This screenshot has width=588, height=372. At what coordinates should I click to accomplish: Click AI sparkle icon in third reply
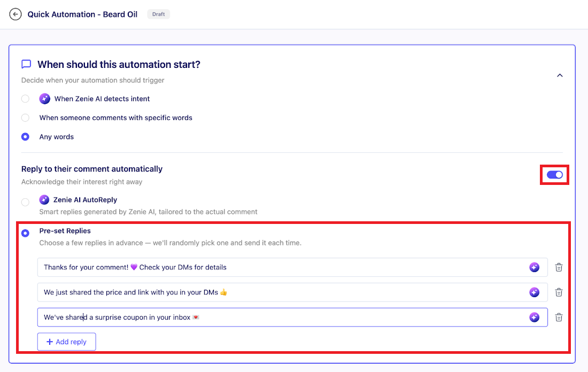[534, 317]
